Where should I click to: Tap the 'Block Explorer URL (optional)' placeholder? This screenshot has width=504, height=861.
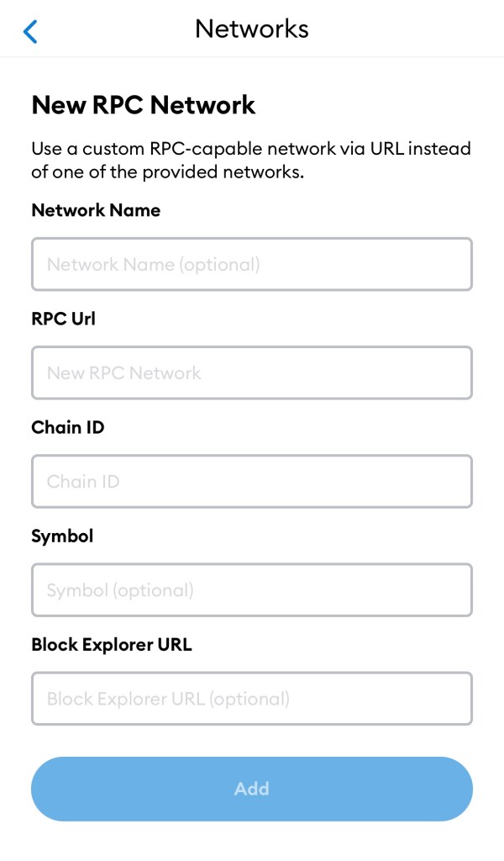click(168, 698)
